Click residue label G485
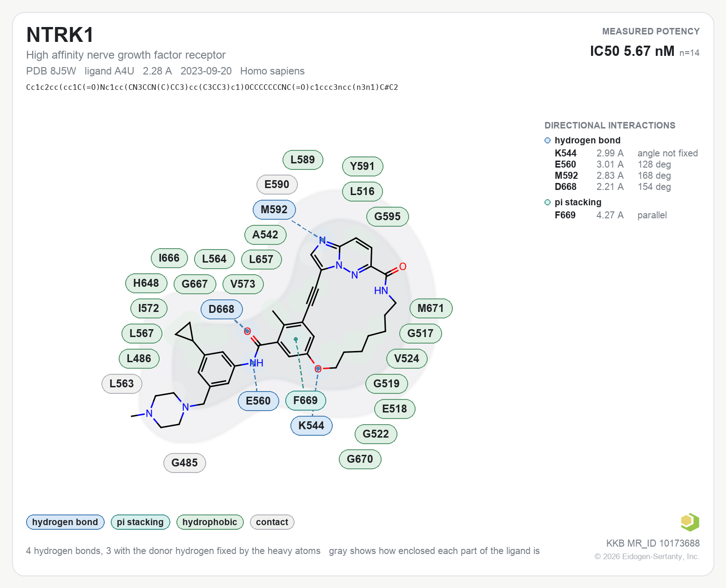This screenshot has height=588, width=726. click(184, 463)
